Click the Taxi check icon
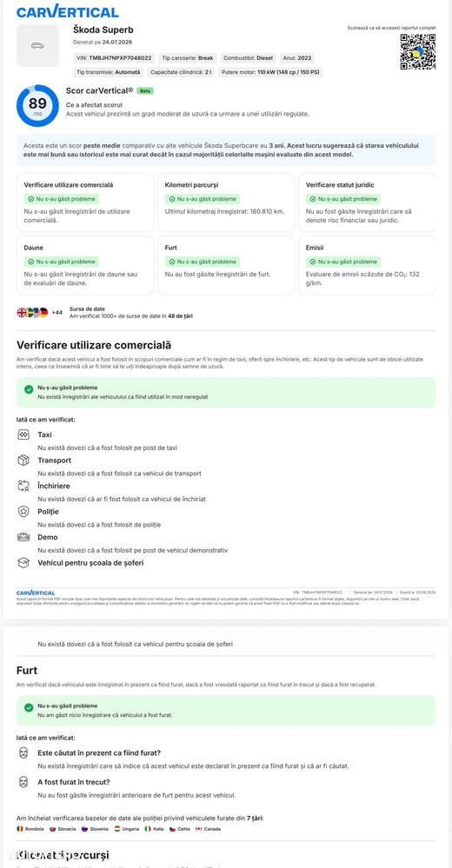This screenshot has width=452, height=868. [x=23, y=434]
